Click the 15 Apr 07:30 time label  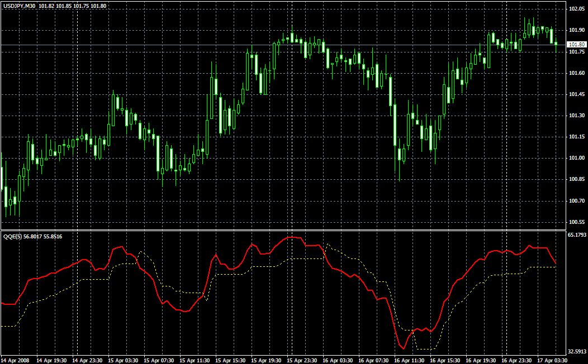[159, 360]
